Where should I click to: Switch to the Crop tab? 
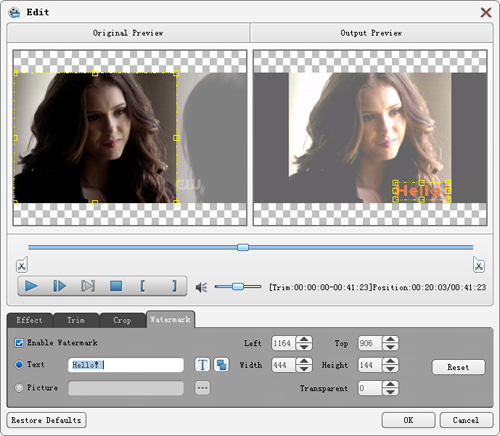pos(122,320)
